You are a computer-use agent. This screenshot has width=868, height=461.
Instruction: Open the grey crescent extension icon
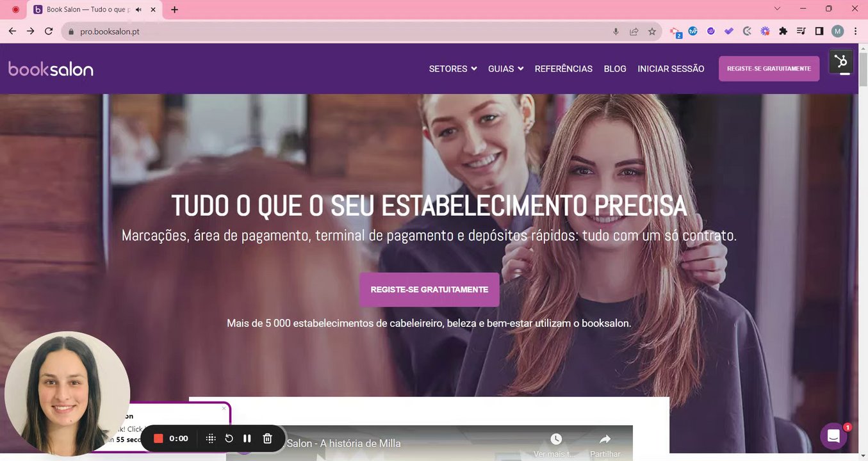(747, 31)
